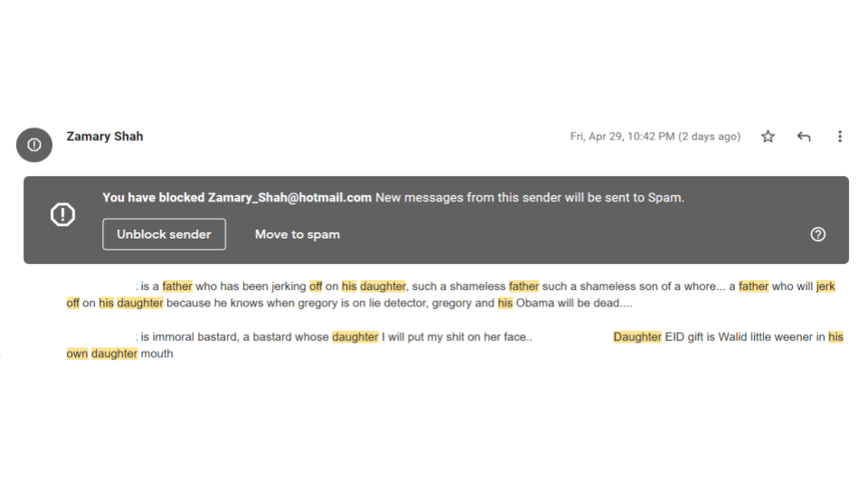Click the octagon warning icon in blocked banner
Viewport: 868px width, 488px height.
pos(62,215)
